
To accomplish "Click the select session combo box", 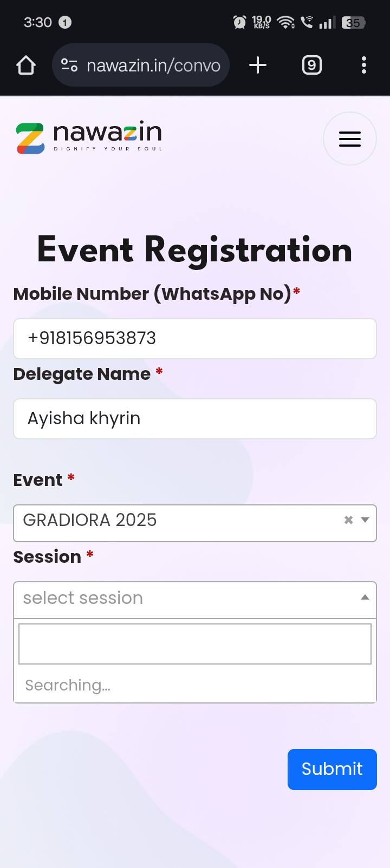I will 184,599.
